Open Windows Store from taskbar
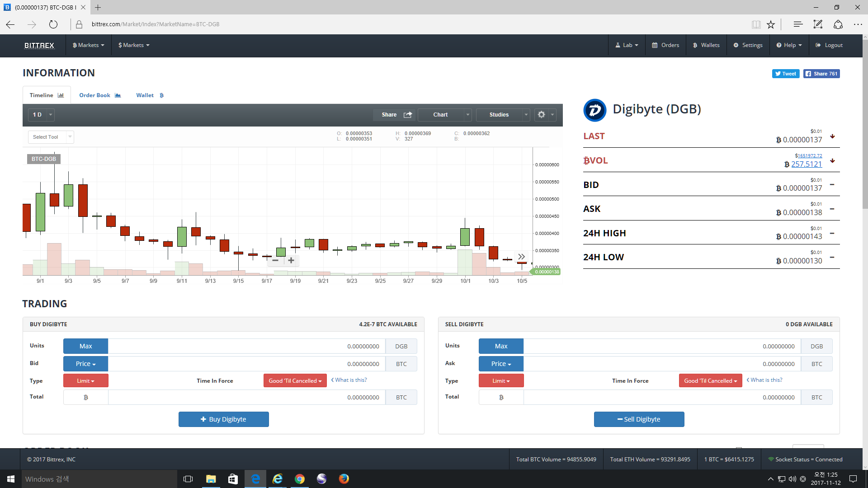This screenshot has width=868, height=488. click(x=233, y=479)
